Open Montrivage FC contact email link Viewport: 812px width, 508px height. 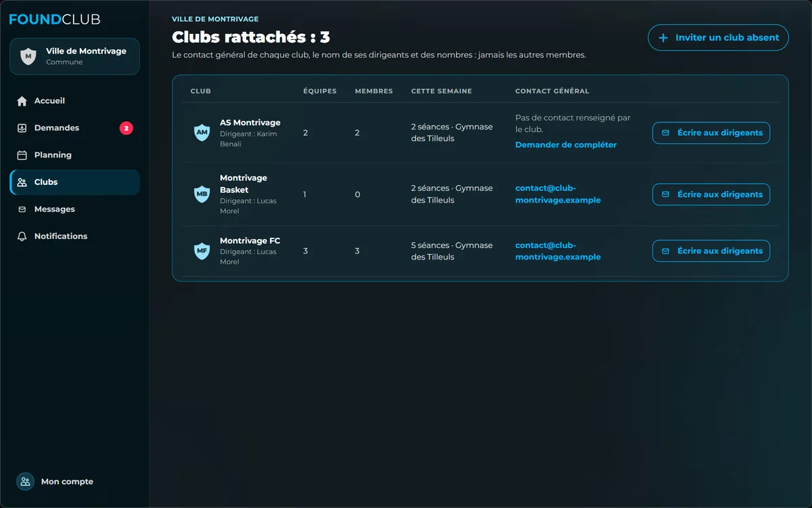coord(558,251)
